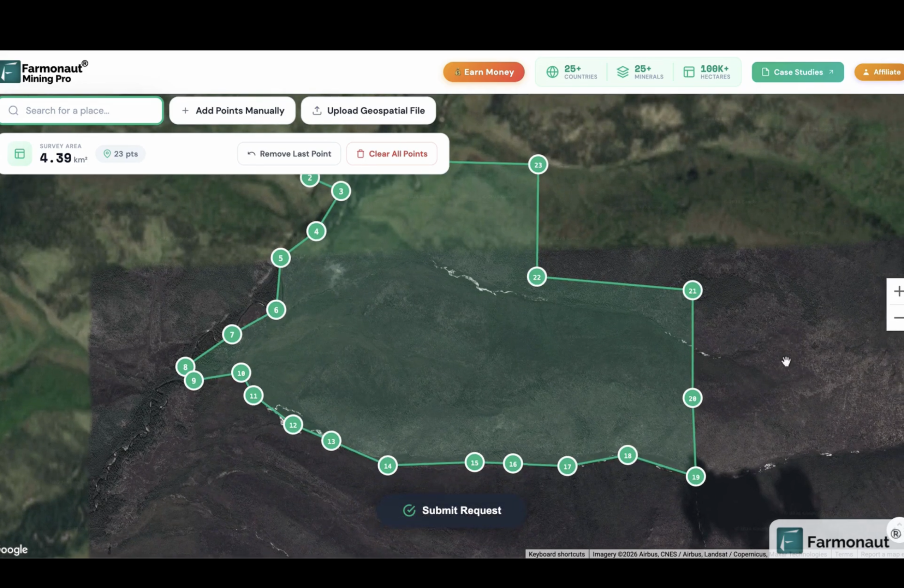Select polygon point marker 12
This screenshot has height=588, width=904.
[x=293, y=425]
